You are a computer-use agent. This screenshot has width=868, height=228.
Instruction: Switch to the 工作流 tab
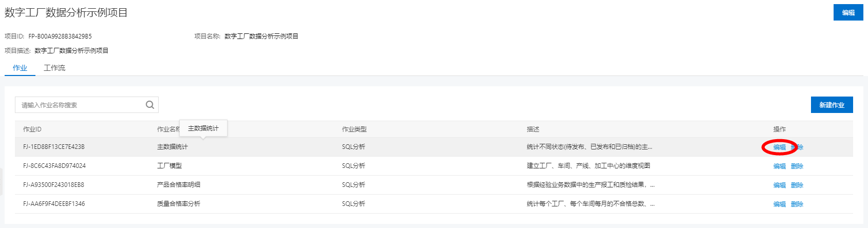pos(54,68)
